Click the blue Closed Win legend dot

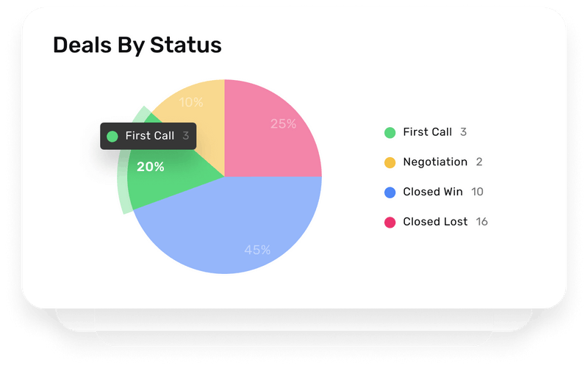[390, 192]
